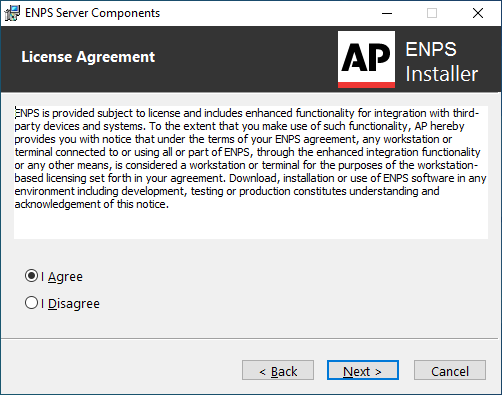Cancel the ENPS installation
502x395 pixels.
(x=450, y=370)
